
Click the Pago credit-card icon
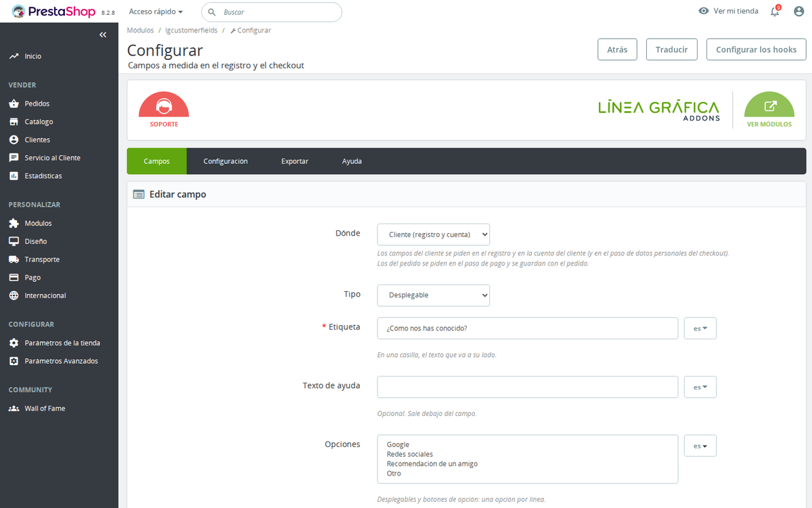(14, 278)
